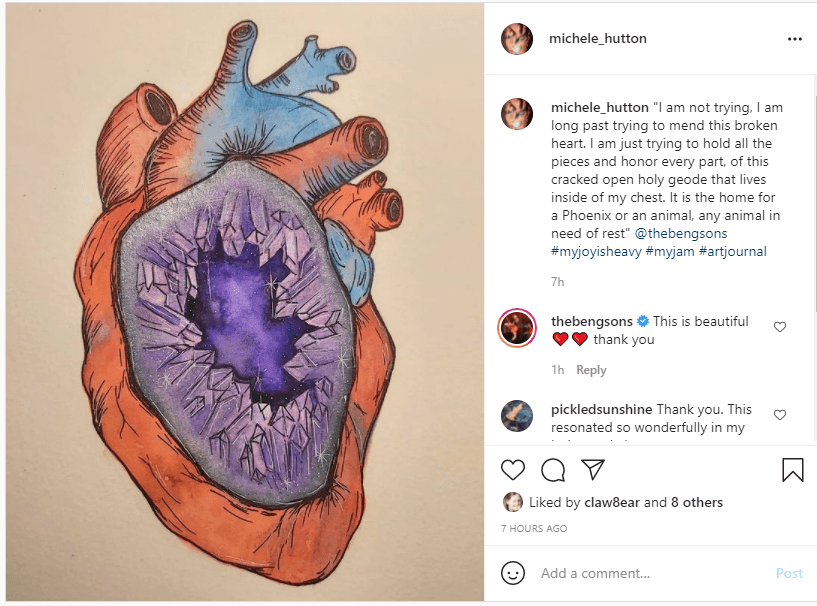Image resolution: width=817 pixels, height=606 pixels.
Task: Like the post with the heart icon
Action: click(x=513, y=470)
